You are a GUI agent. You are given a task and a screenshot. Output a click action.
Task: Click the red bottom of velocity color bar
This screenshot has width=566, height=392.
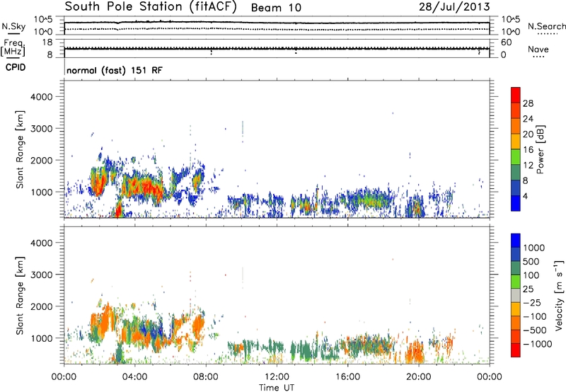516,350
